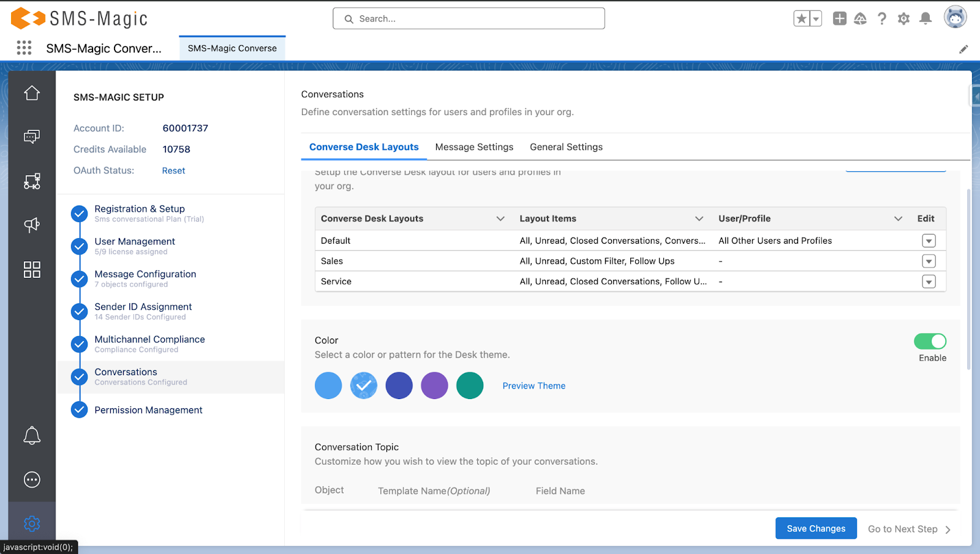Open Sender ID Assignment step

pos(143,307)
